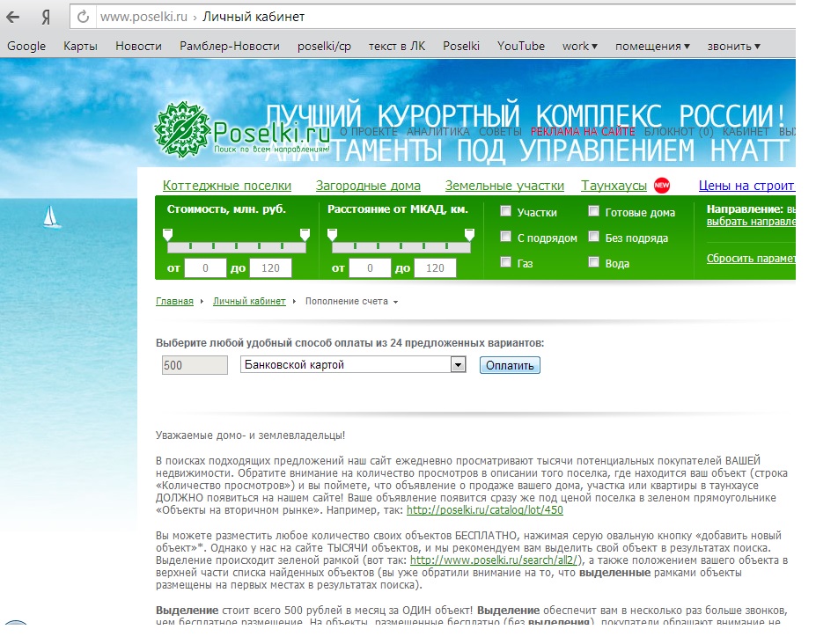Go to the Земельные участки section
The height and width of the screenshot is (644, 816).
[504, 186]
